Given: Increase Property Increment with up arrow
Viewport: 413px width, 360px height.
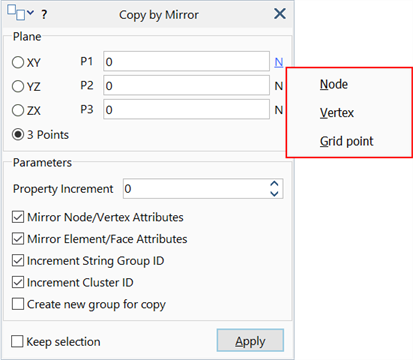Looking at the screenshot, I should [x=274, y=184].
